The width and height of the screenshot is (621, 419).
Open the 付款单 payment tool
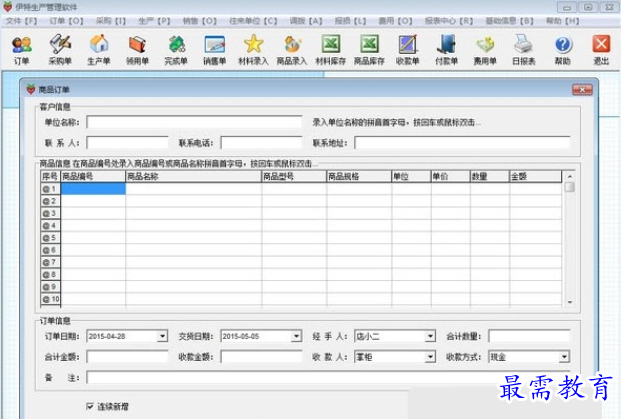446,50
